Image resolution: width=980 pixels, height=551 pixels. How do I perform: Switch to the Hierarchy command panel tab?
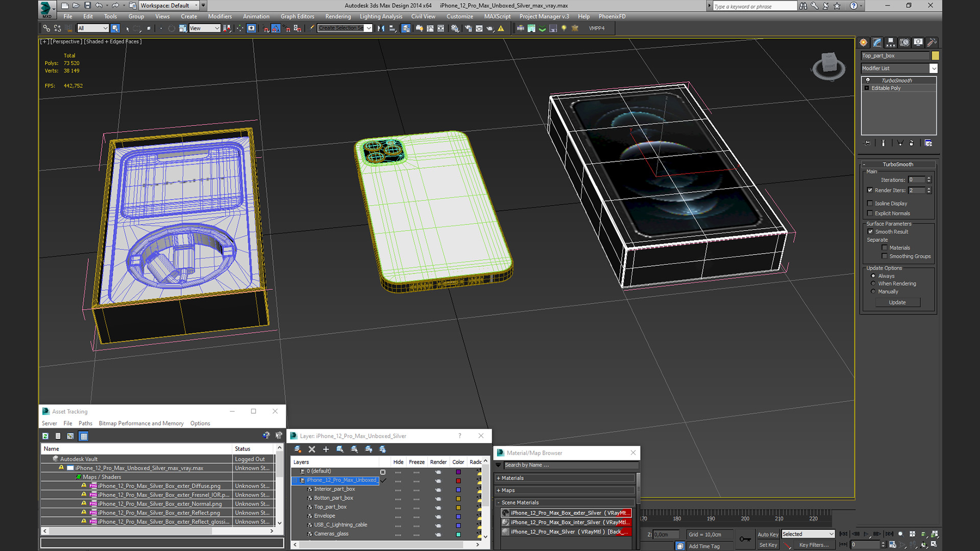[x=891, y=42]
